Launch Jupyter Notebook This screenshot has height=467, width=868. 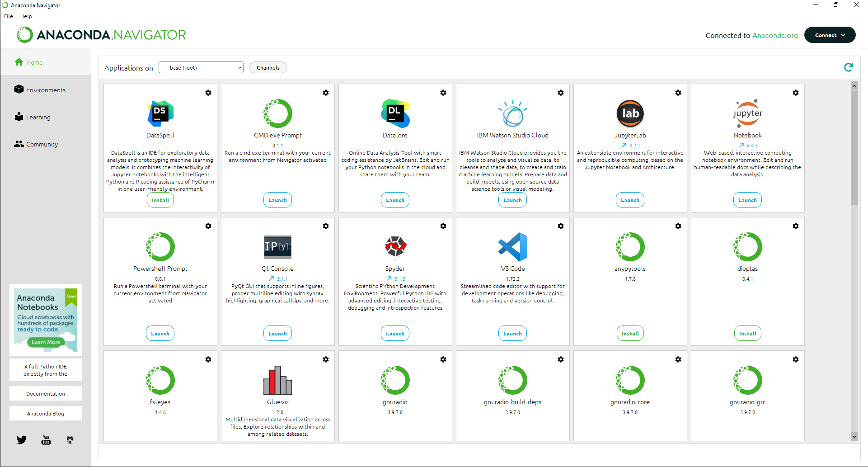747,200
